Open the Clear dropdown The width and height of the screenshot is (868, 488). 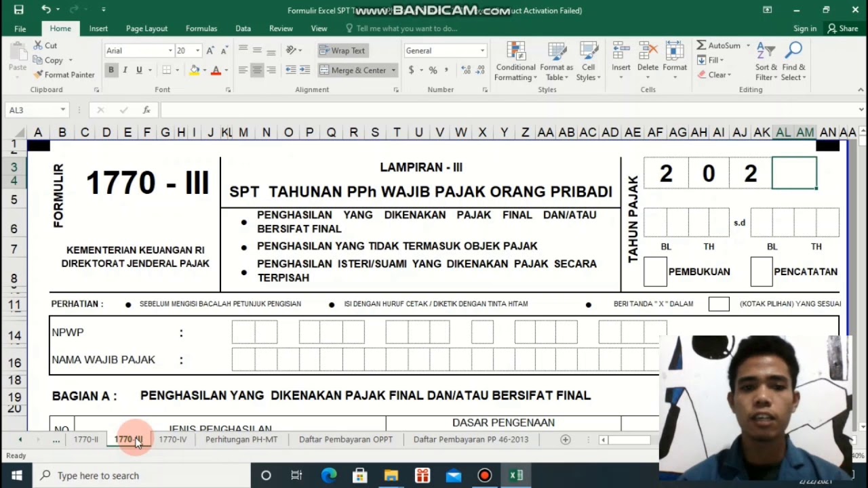click(x=728, y=75)
